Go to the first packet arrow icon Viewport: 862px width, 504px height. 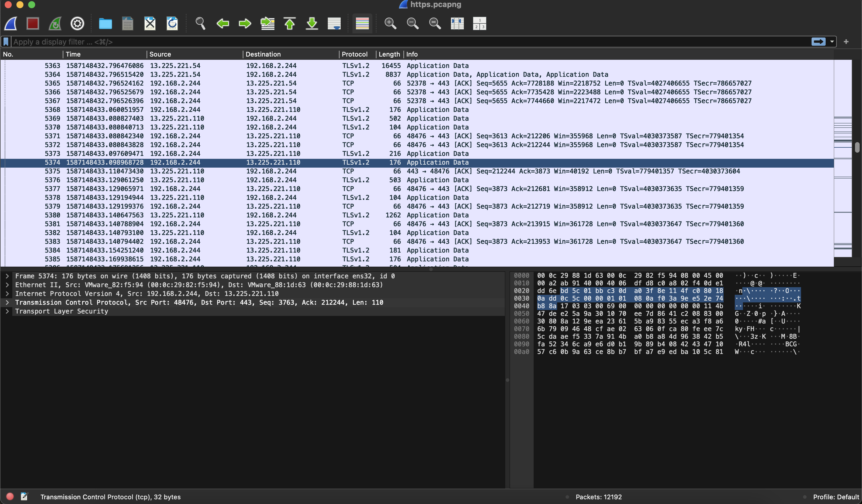290,24
